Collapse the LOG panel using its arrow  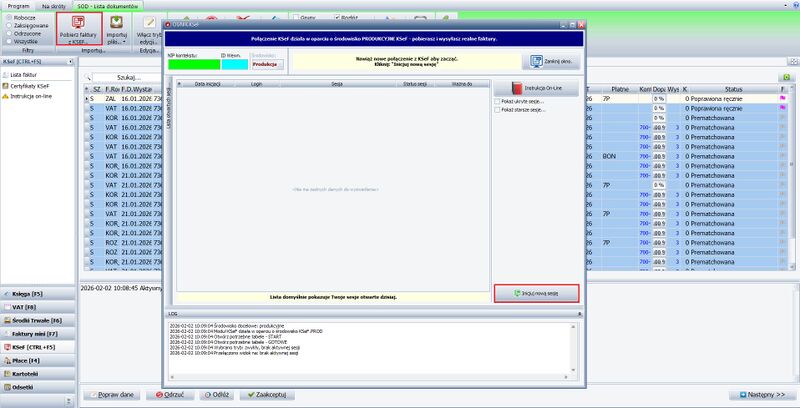pyautogui.click(x=575, y=313)
